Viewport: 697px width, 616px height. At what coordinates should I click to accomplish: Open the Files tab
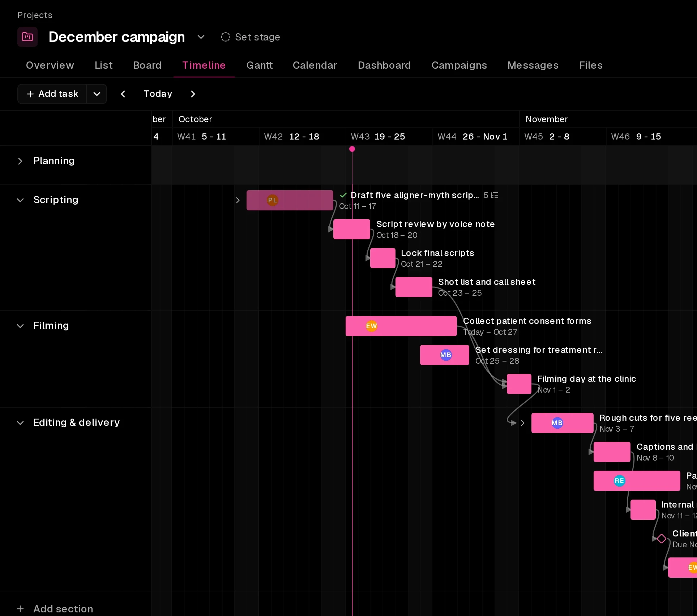pos(591,65)
